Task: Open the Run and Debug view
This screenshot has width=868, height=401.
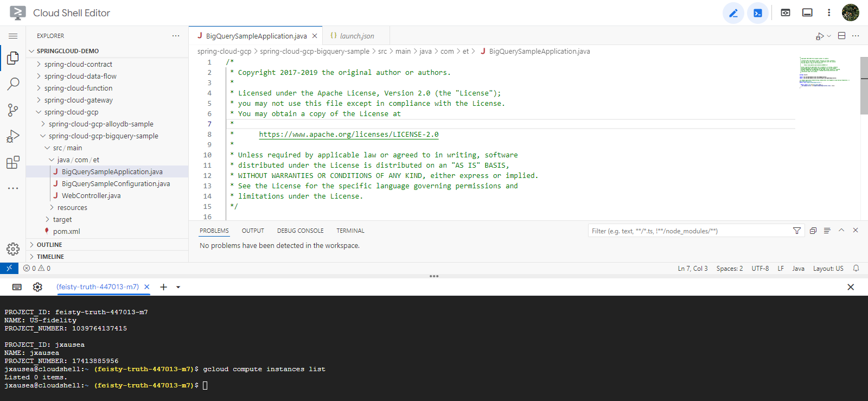Action: coord(13,136)
